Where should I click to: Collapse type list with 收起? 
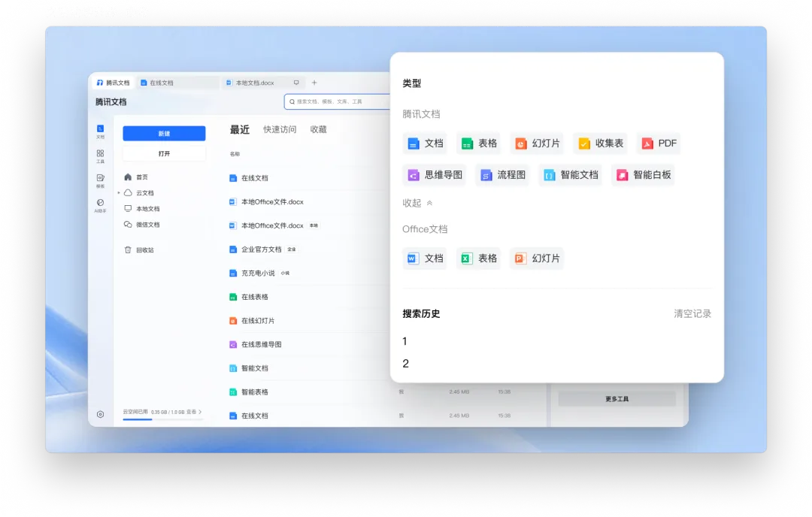[417, 203]
